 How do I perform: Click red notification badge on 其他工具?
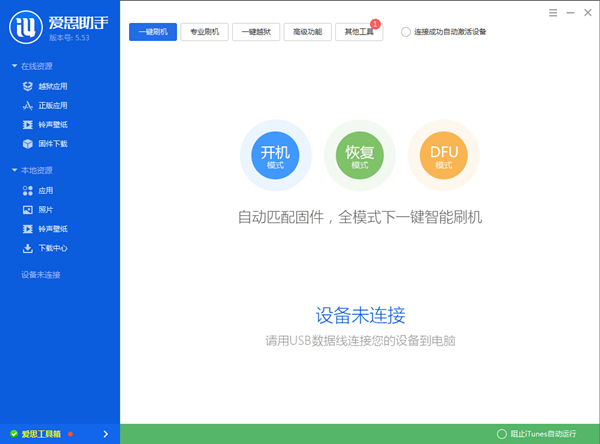(x=375, y=24)
